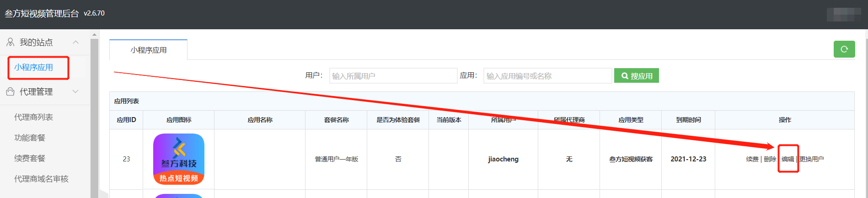Image resolution: width=868 pixels, height=198 pixels.
Task: Expand the 代理管理 menu chevron
Action: (76, 91)
